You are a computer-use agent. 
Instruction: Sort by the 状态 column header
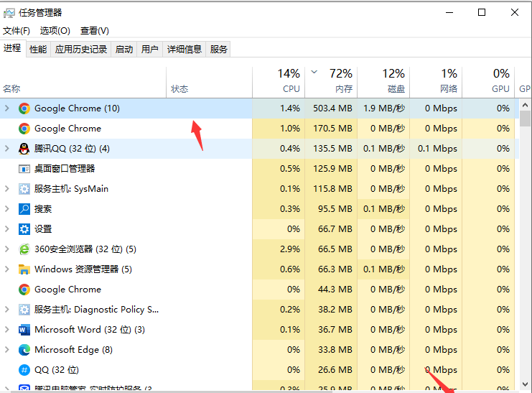[210, 82]
